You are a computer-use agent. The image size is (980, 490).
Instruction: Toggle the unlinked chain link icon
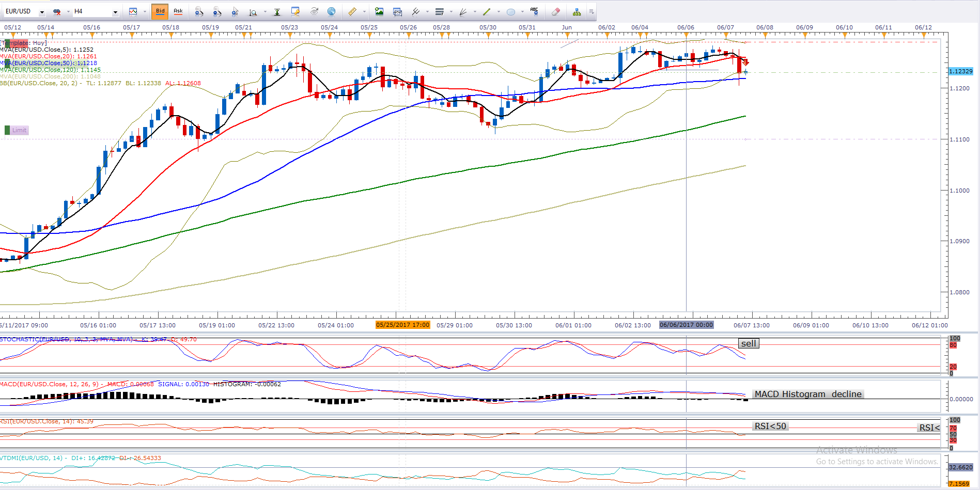pyautogui.click(x=57, y=11)
